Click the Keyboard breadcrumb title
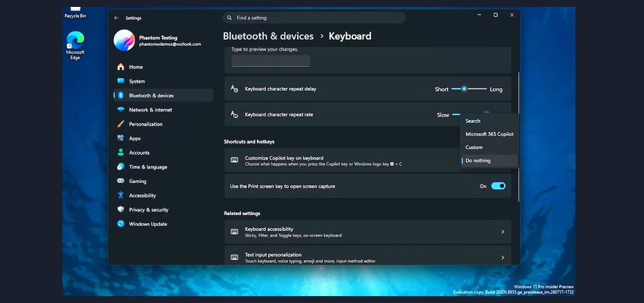The height and width of the screenshot is (303, 644). click(350, 36)
